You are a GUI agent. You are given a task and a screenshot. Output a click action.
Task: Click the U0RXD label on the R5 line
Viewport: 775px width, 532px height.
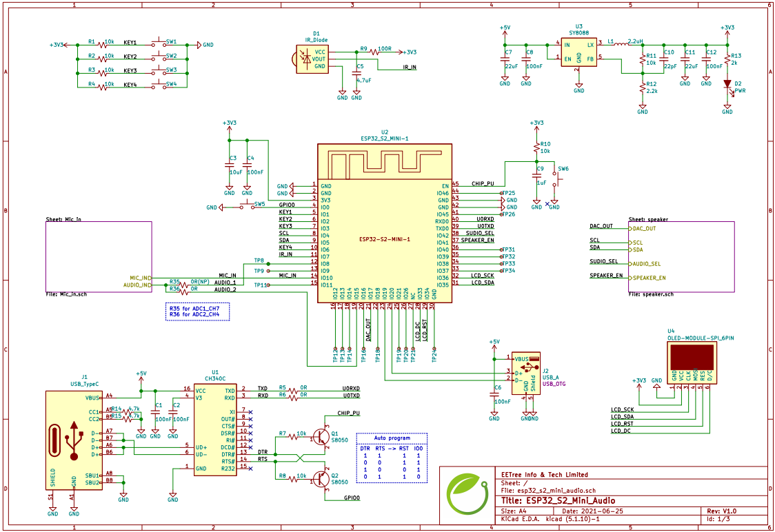pos(351,389)
